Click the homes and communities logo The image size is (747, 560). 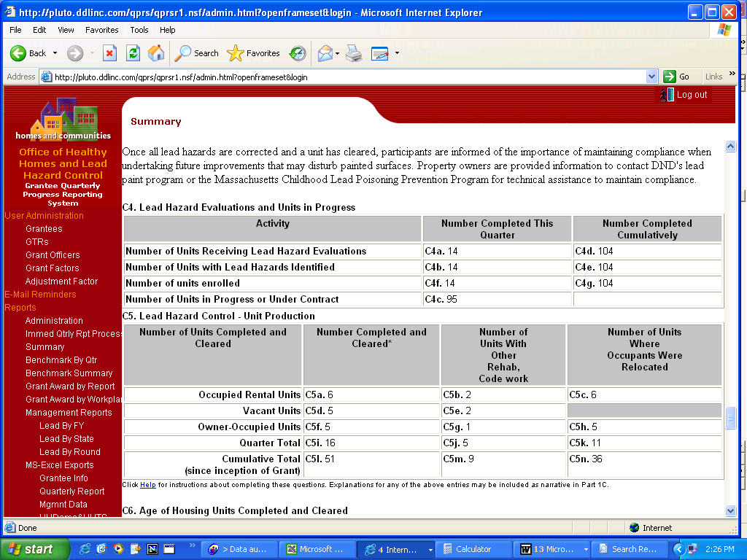pyautogui.click(x=63, y=120)
